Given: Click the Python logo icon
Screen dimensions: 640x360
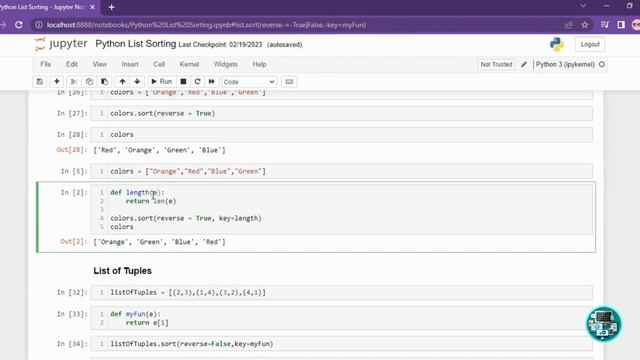Looking at the screenshot, I should (556, 44).
